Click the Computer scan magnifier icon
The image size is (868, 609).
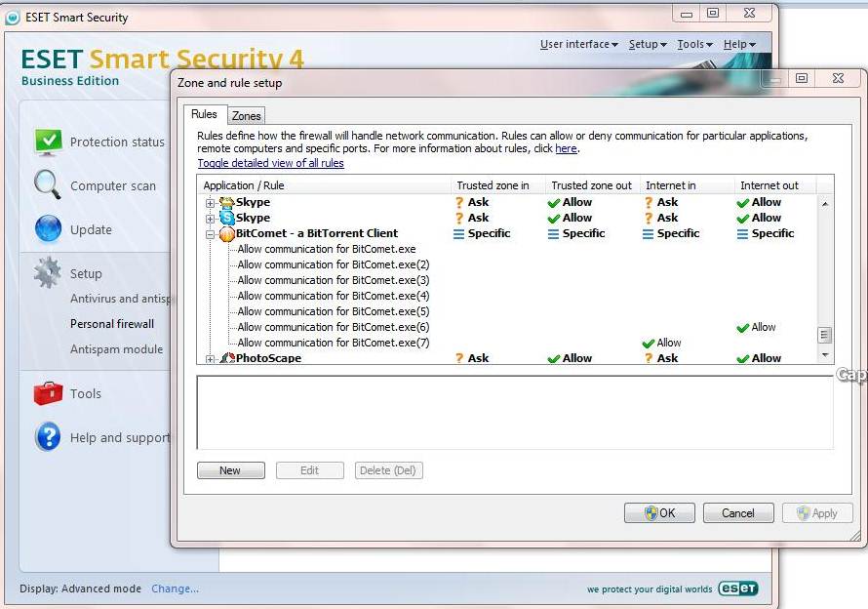tap(48, 184)
